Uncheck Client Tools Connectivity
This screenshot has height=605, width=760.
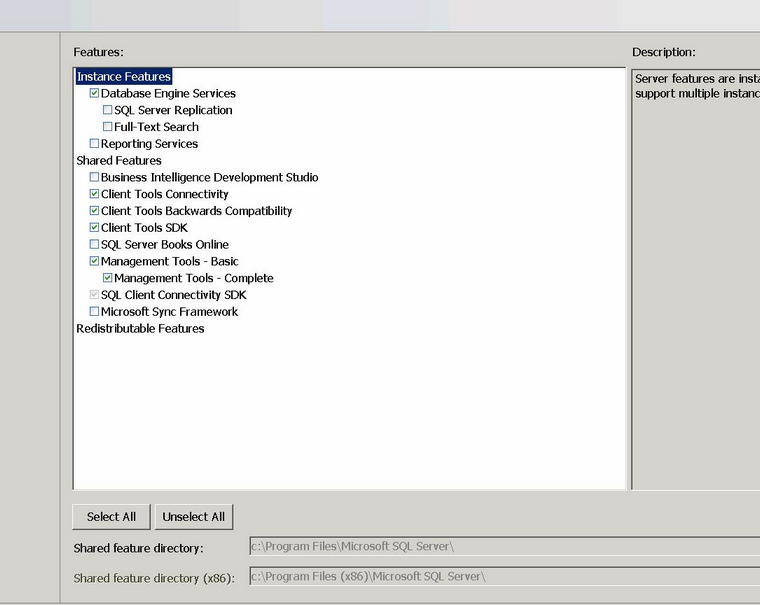pyautogui.click(x=95, y=194)
